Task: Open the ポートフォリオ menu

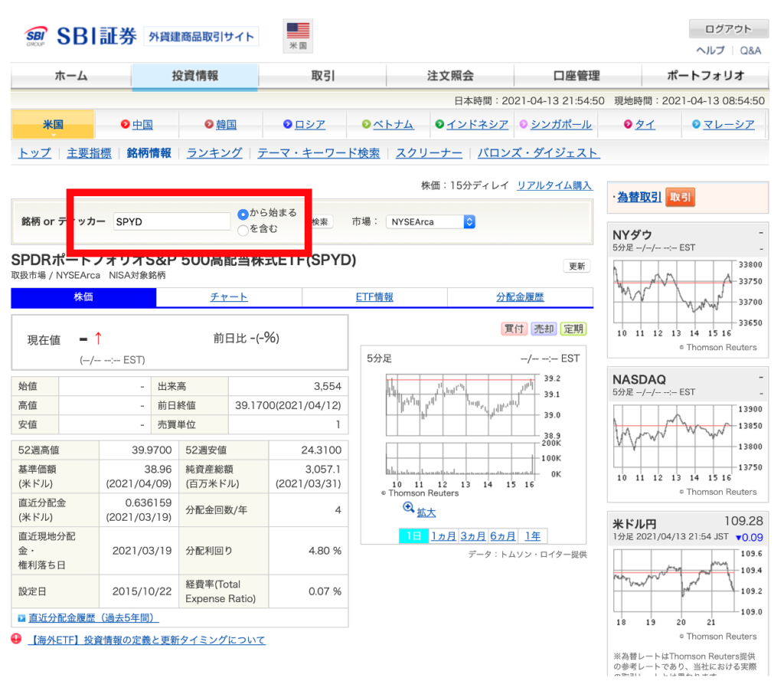Action: (x=705, y=76)
